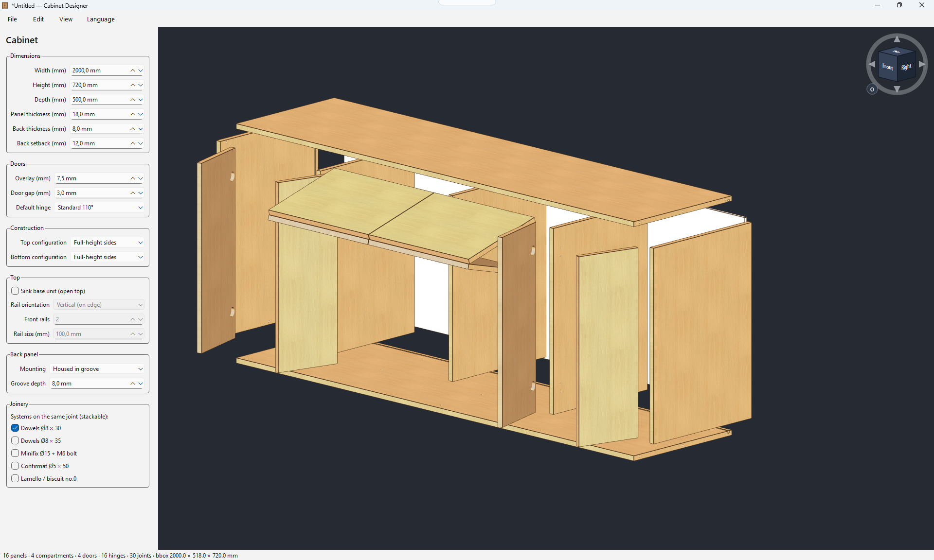934x560 pixels.
Task: Click status bar panel count text
Action: pyautogui.click(x=15, y=556)
